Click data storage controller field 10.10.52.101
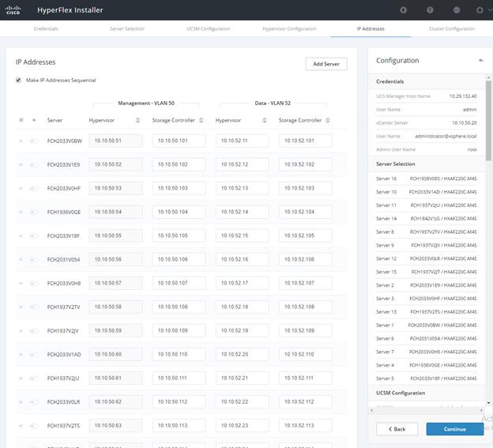 (305, 141)
